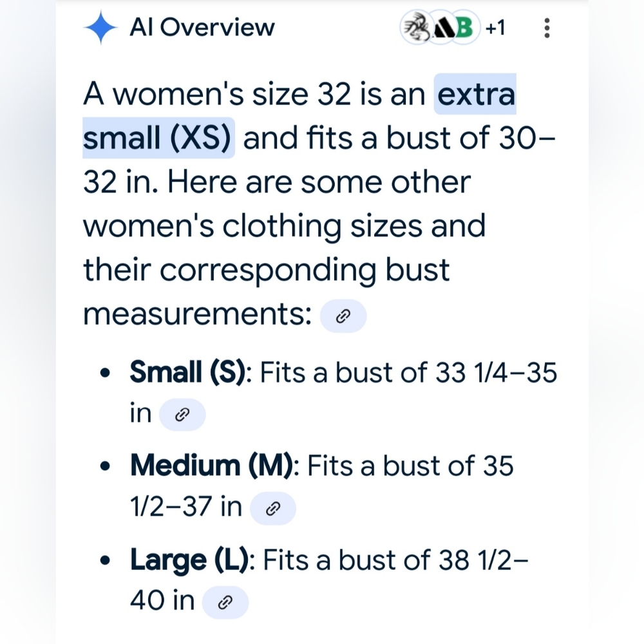Open the black triangular-logo source favicon
Viewport: 644px width, 644px height.
pyautogui.click(x=442, y=28)
